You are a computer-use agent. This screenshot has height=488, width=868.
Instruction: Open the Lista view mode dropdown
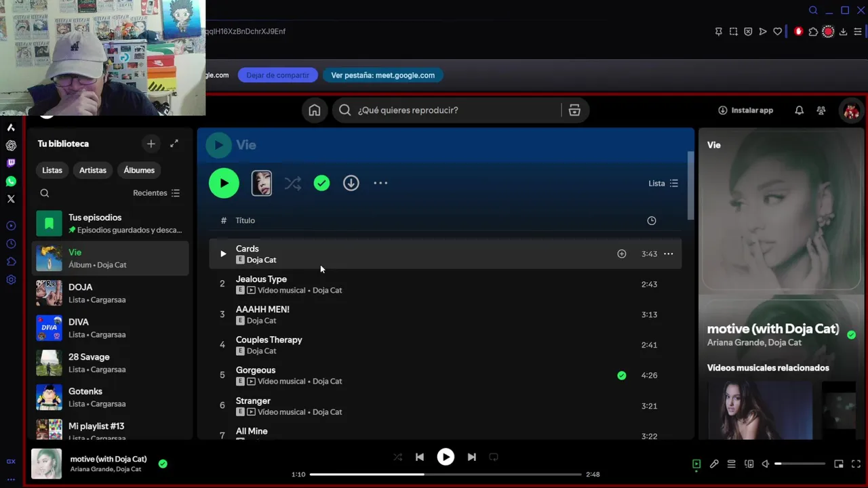(663, 184)
